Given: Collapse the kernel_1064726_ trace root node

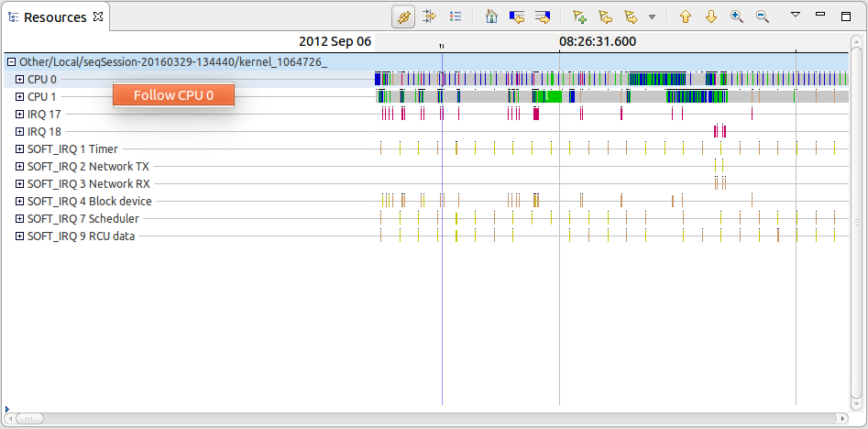Looking at the screenshot, I should click(x=11, y=62).
